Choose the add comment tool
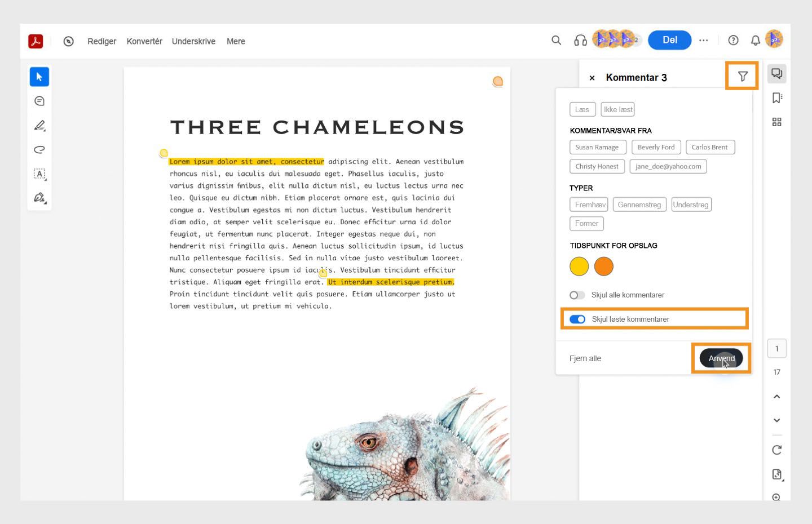The height and width of the screenshot is (524, 812). [39, 101]
